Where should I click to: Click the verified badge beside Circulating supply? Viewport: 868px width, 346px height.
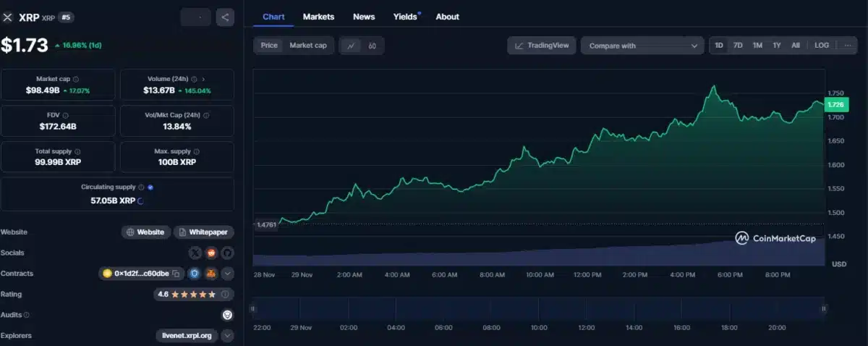tap(150, 187)
